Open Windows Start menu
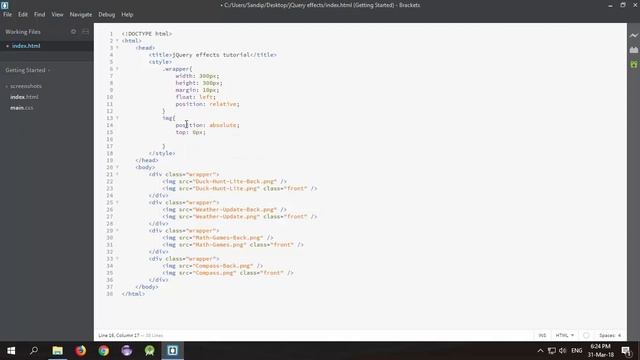Viewport: 640px width, 360px height. point(11,351)
